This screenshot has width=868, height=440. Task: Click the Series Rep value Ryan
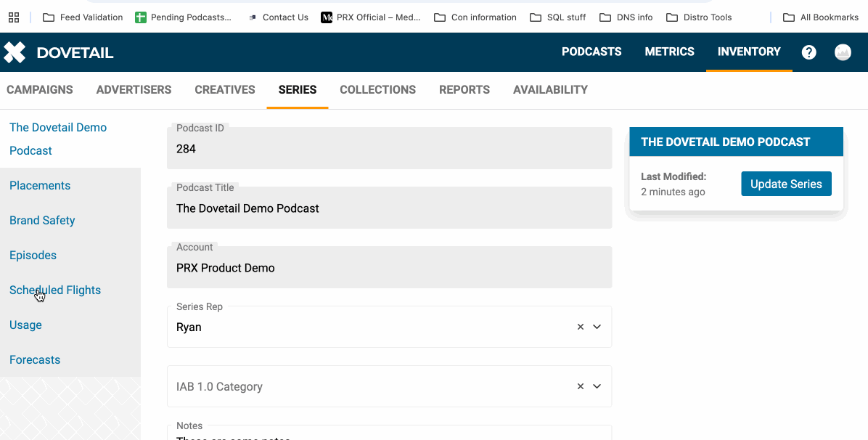pyautogui.click(x=189, y=327)
